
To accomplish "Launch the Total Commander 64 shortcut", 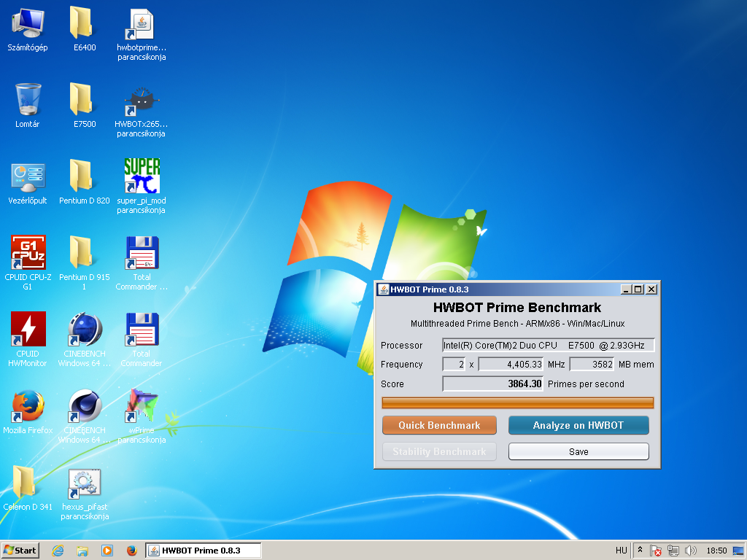I will coord(142,262).
